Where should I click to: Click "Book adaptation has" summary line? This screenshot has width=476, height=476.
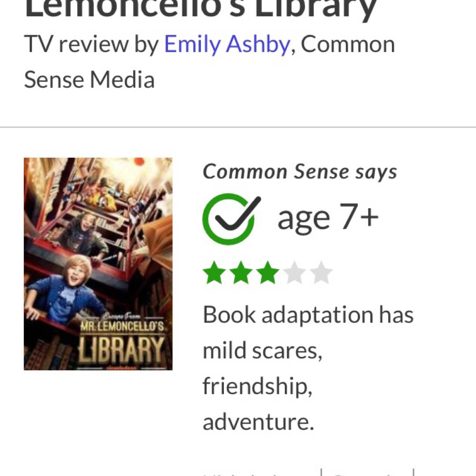point(308,315)
